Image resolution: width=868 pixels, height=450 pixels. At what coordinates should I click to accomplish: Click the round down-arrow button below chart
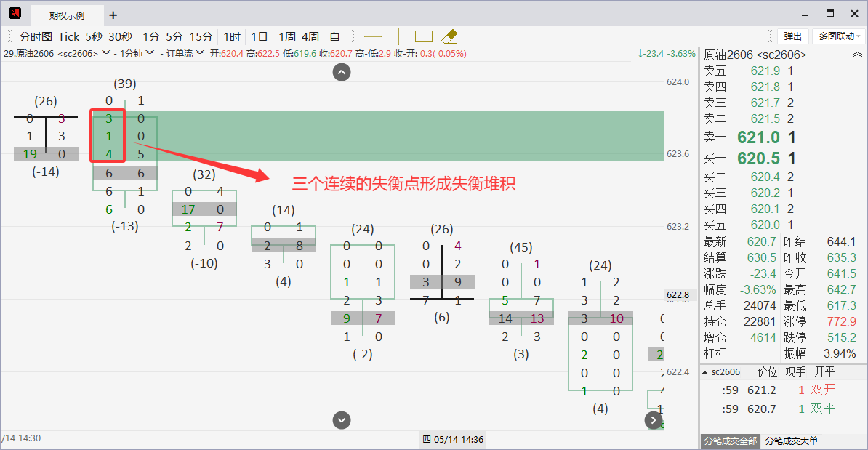342,420
